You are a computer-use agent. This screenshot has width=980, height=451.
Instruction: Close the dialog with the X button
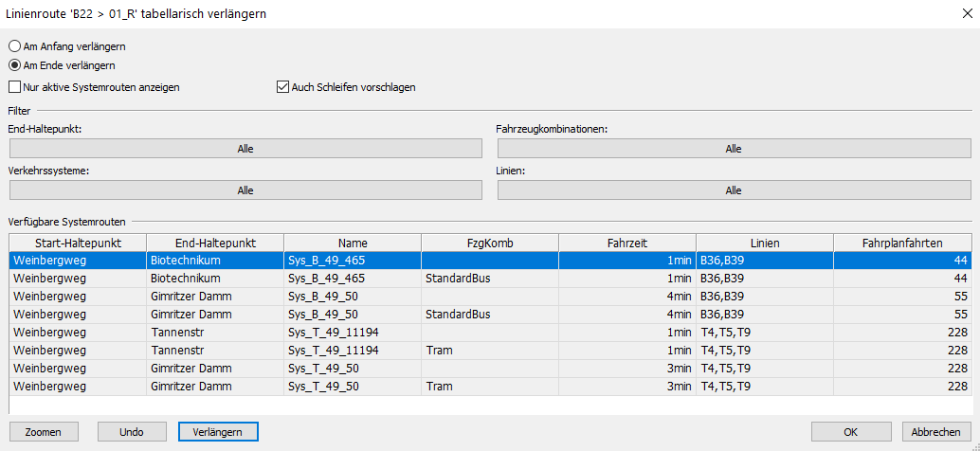pos(961,14)
